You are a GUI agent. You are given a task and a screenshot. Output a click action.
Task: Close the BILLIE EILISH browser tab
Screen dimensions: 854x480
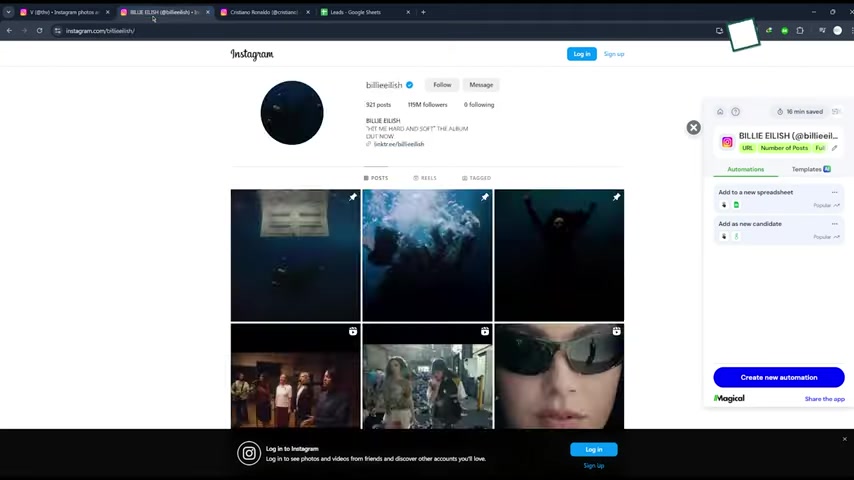tap(208, 12)
